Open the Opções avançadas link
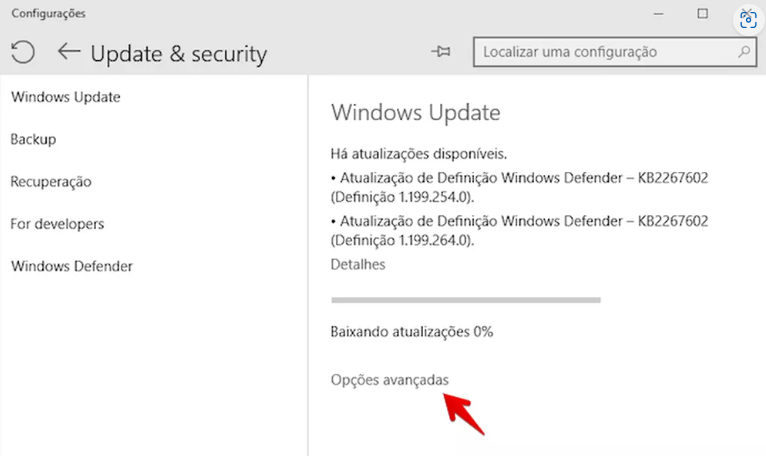Viewport: 766px width, 456px height. tap(389, 380)
